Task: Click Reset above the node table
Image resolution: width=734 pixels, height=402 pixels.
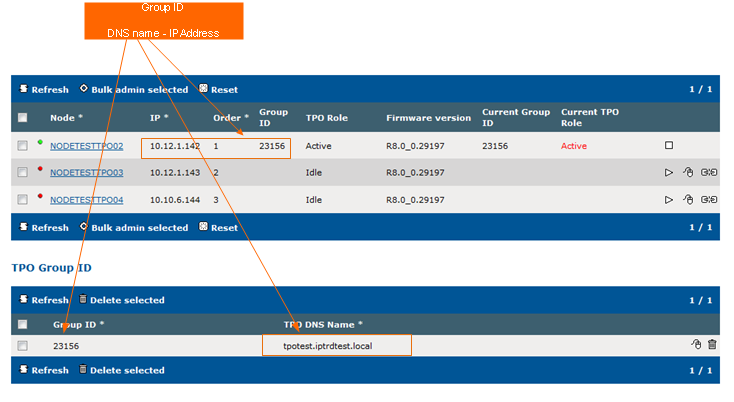Action: pyautogui.click(x=219, y=89)
